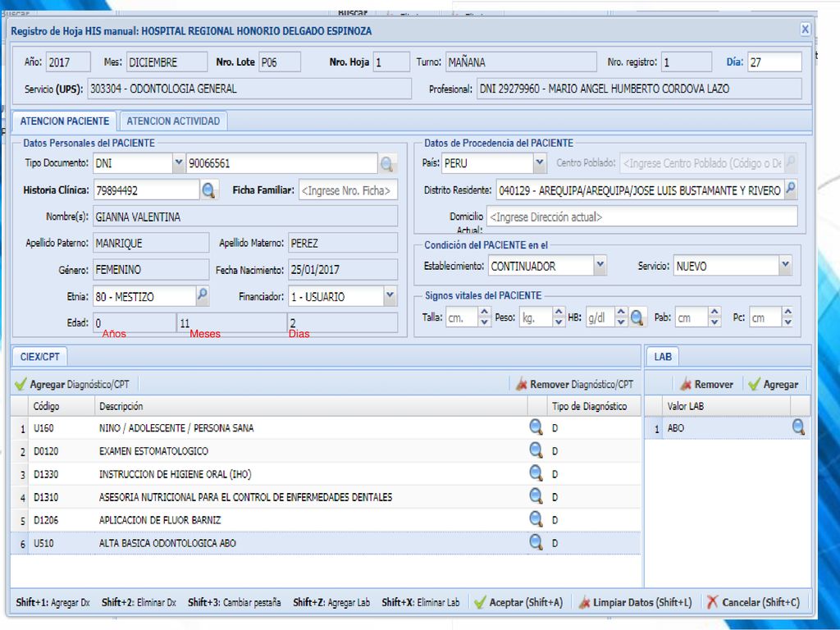840x630 pixels.
Task: Click the Domicilio Actual address field
Action: (641, 217)
